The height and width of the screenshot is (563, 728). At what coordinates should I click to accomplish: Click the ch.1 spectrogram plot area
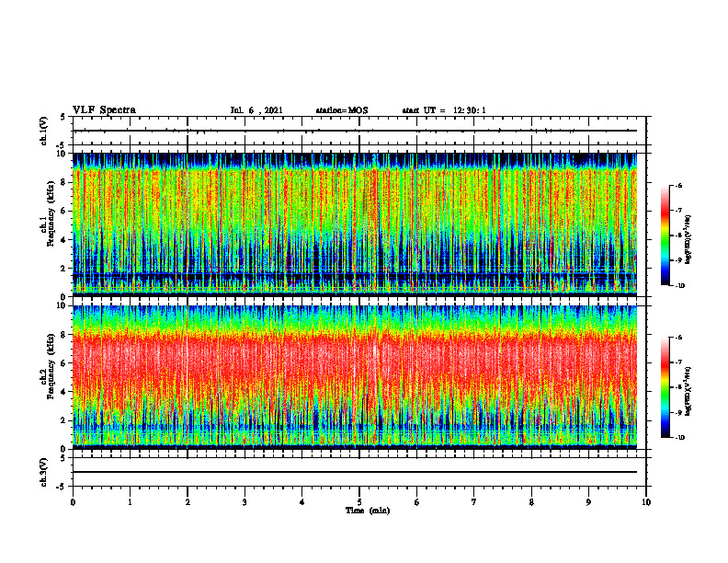(355, 224)
